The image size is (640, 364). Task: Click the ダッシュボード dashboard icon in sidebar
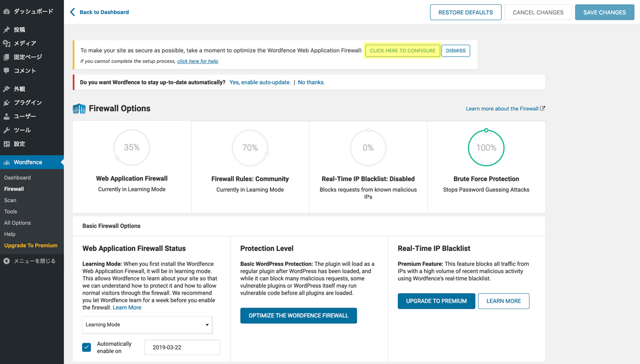6,11
